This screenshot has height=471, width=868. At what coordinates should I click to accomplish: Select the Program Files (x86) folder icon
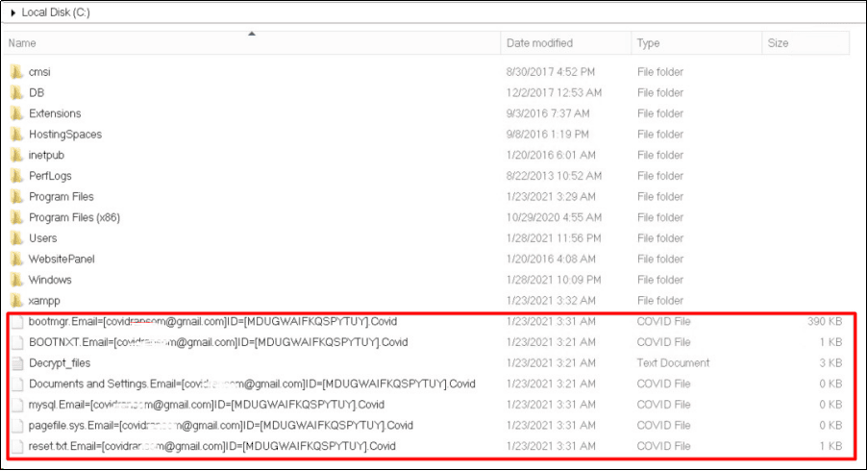[x=16, y=217]
